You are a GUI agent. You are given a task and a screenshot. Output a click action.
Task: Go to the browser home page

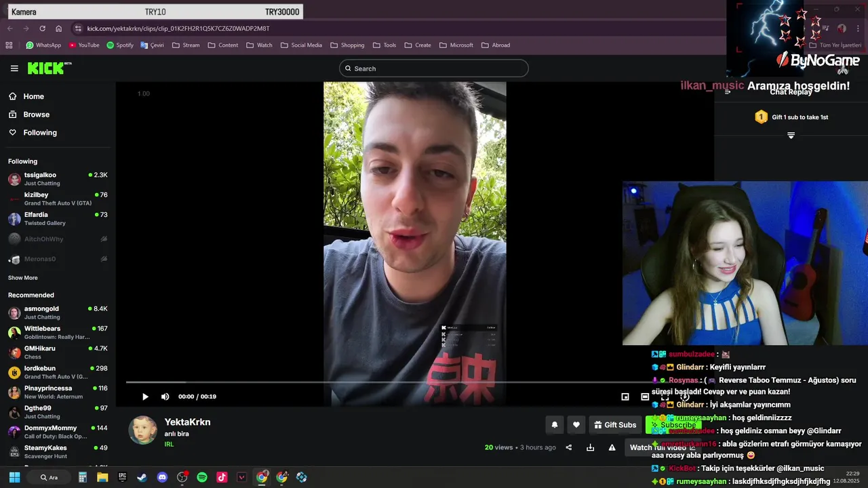click(x=58, y=28)
